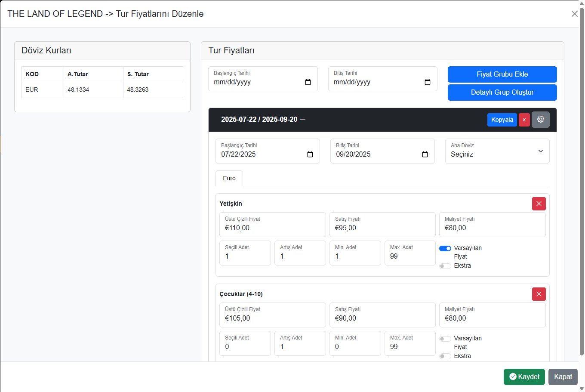Viewport: 585px width, 392px height.
Task: Remove the Çocuklar (4-10) price row
Action: coord(539,294)
